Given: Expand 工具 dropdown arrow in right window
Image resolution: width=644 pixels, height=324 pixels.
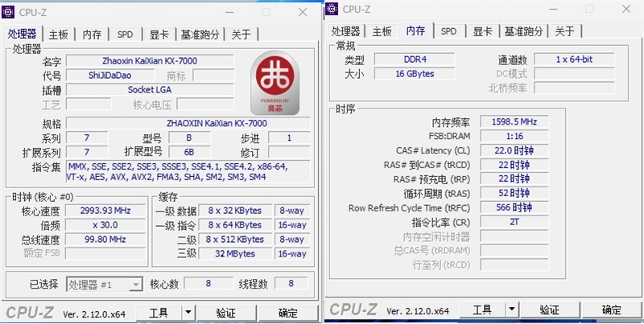Looking at the screenshot, I should point(512,310).
